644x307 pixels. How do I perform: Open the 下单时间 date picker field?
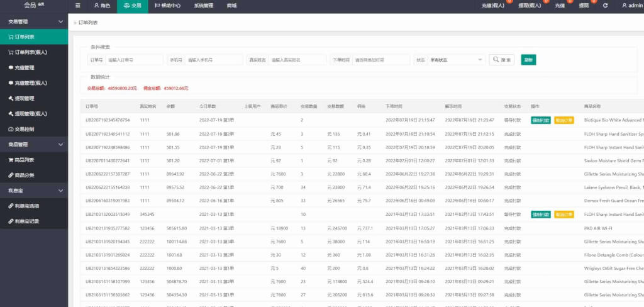381,60
